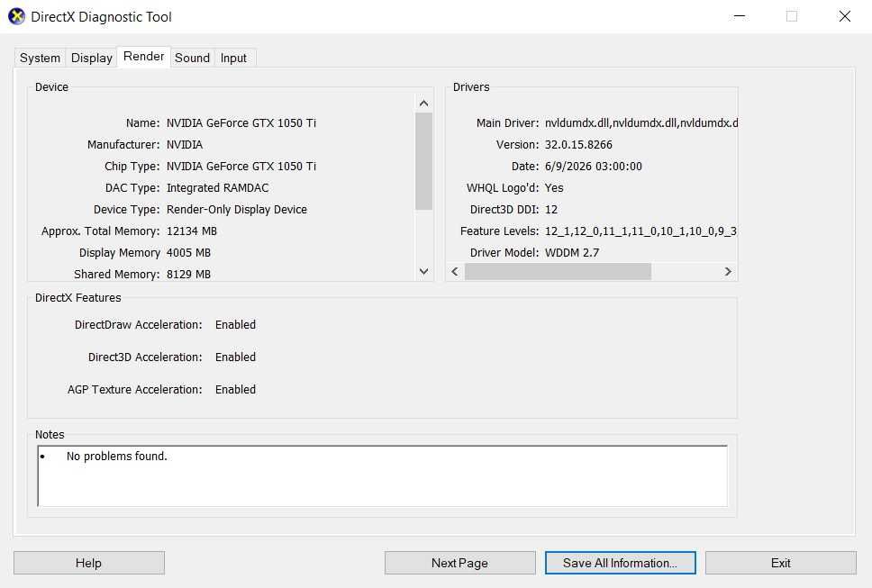Open the Input tab
Screen dimensions: 872x588
pyautogui.click(x=233, y=58)
